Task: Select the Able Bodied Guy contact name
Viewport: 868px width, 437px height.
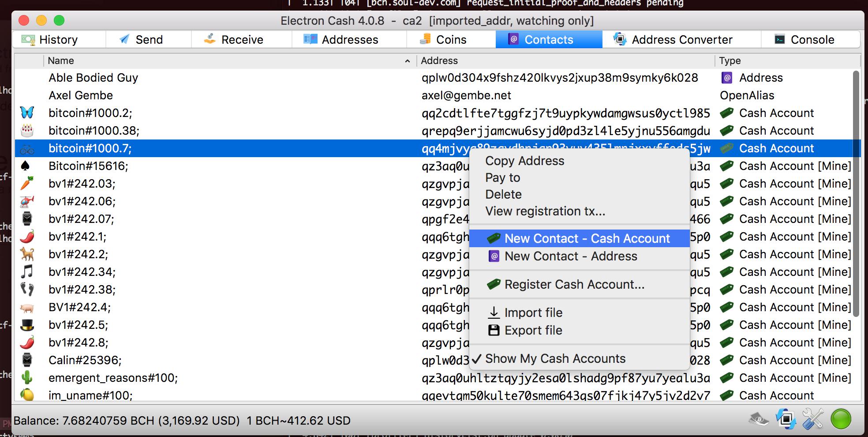Action: click(93, 78)
